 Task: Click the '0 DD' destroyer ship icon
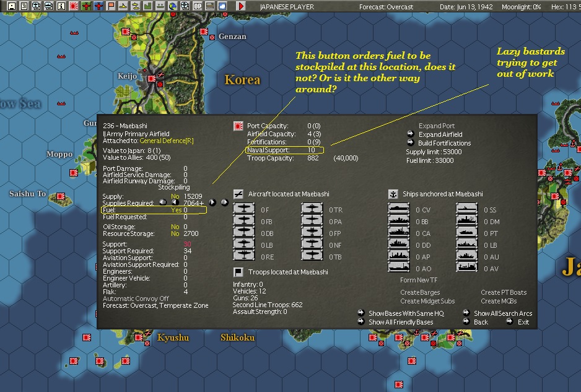[399, 243]
